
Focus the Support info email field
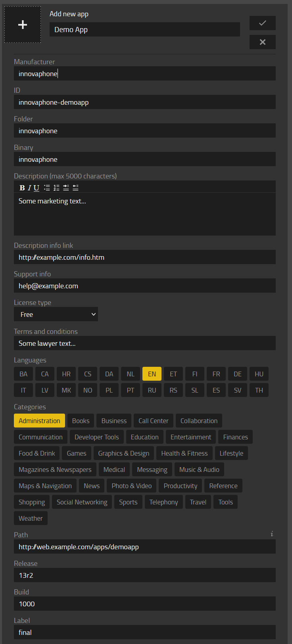pyautogui.click(x=145, y=286)
